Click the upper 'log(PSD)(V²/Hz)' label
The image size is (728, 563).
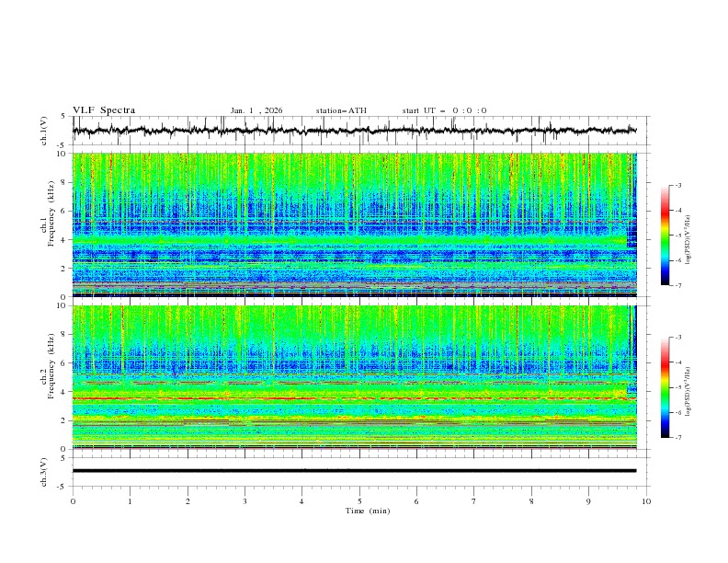[x=688, y=240]
